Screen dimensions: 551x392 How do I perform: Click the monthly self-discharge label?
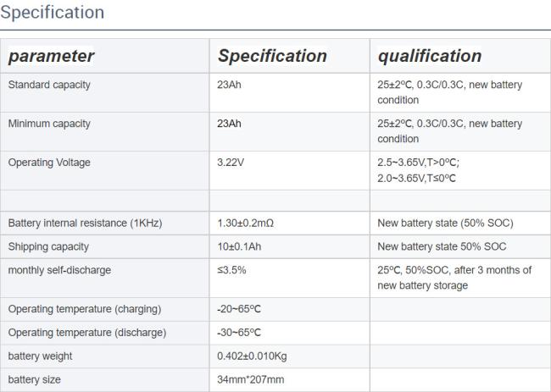click(59, 270)
